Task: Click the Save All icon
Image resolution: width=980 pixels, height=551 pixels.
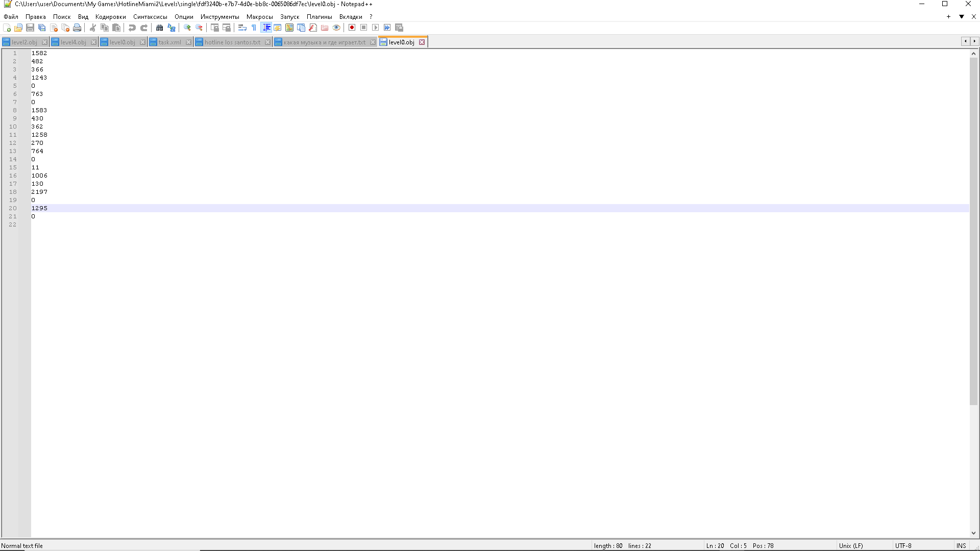Action: pyautogui.click(x=42, y=28)
